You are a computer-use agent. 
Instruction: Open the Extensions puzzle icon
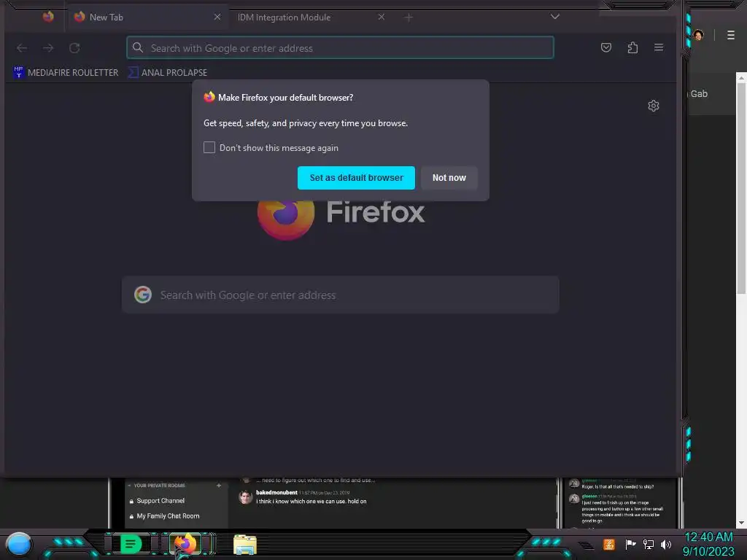pos(632,47)
